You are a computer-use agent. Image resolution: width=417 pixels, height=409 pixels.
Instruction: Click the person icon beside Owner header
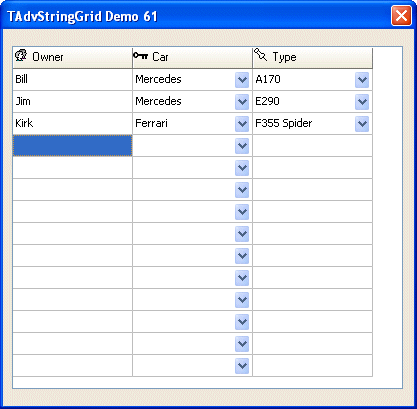pyautogui.click(x=21, y=55)
